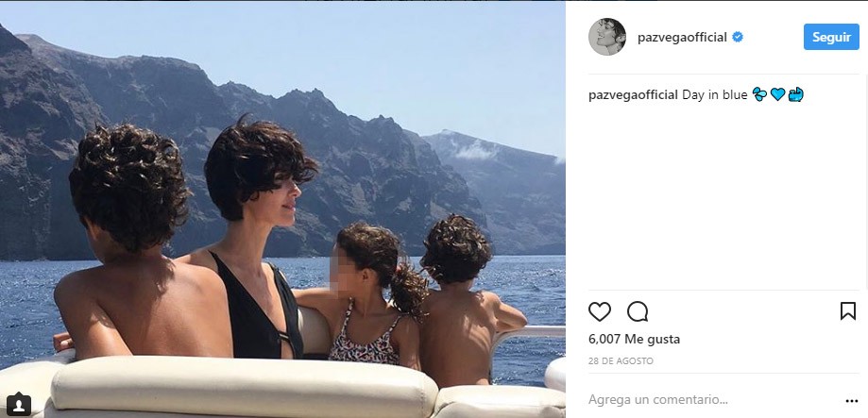View the 6,007 Me gusta likes list
Screen dimensions: 868x418
(x=634, y=339)
